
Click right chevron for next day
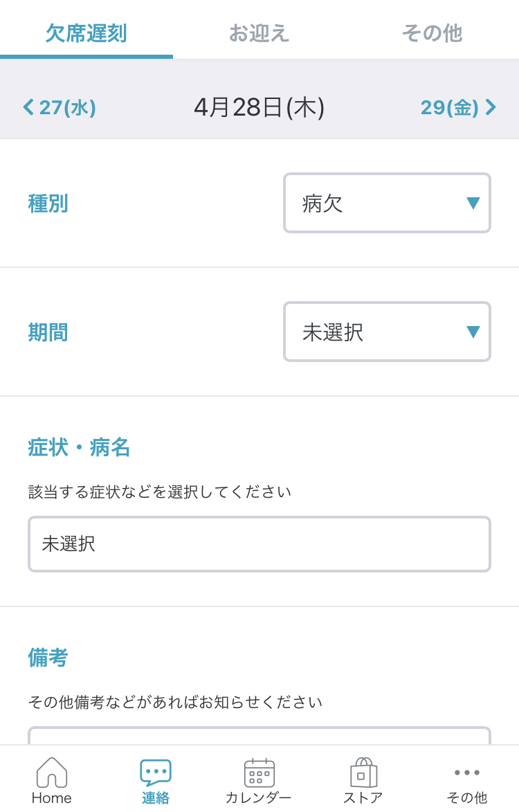[x=491, y=107]
